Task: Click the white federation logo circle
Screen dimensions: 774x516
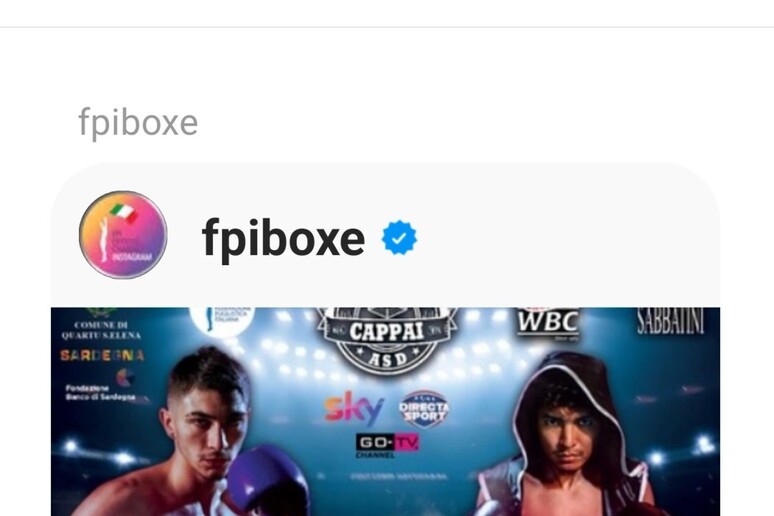Action: (x=223, y=320)
